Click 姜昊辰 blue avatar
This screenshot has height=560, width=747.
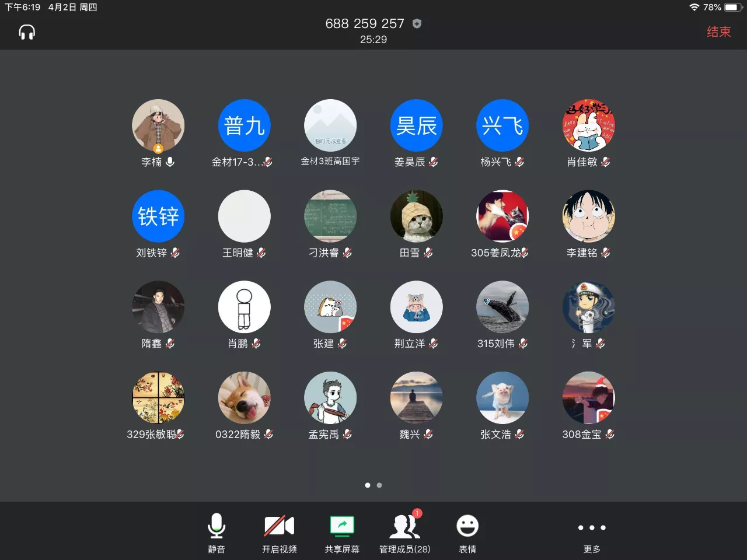point(416,125)
